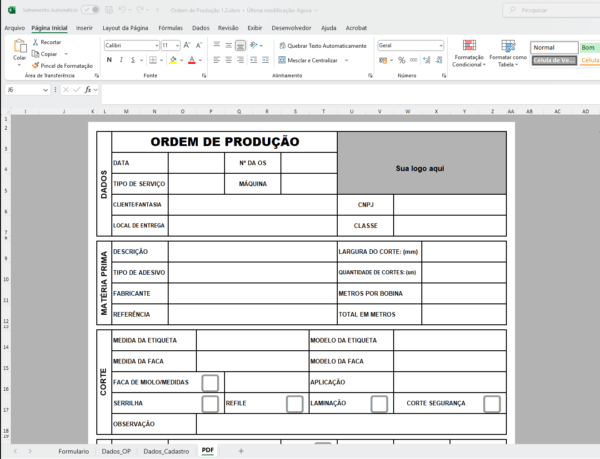Click the text orientation icon
600x459 pixels.
click(254, 45)
